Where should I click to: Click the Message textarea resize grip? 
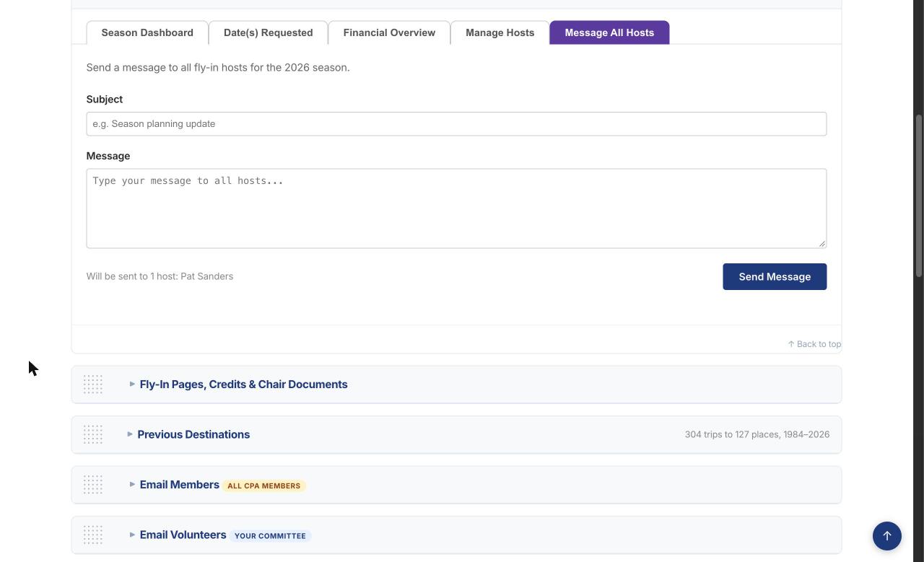pyautogui.click(x=821, y=243)
